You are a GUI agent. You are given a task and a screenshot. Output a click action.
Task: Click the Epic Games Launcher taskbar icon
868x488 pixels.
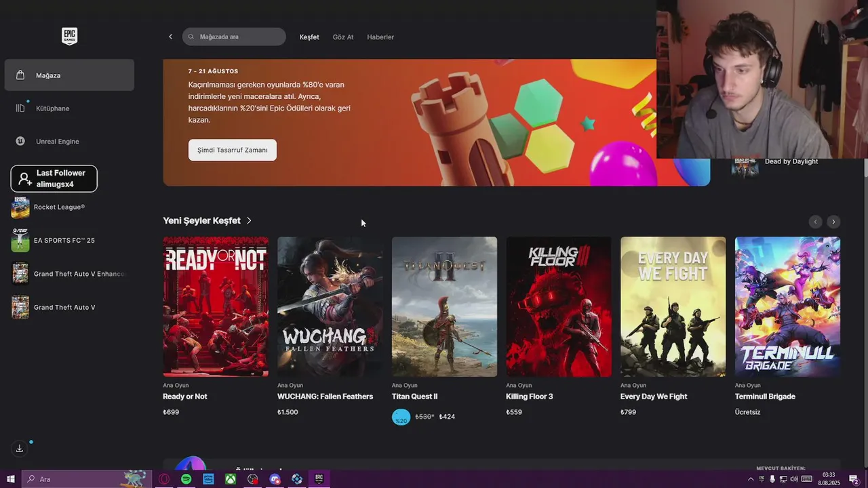(319, 479)
